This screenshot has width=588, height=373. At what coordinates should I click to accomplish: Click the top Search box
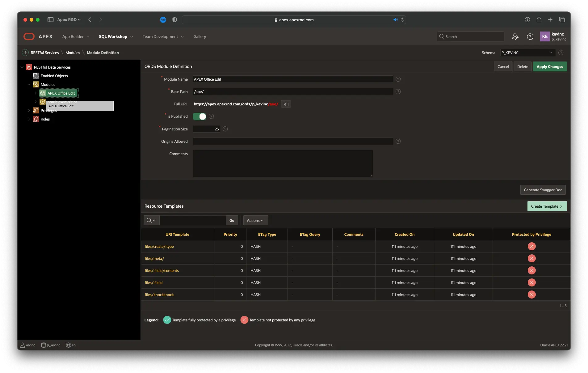[471, 36]
